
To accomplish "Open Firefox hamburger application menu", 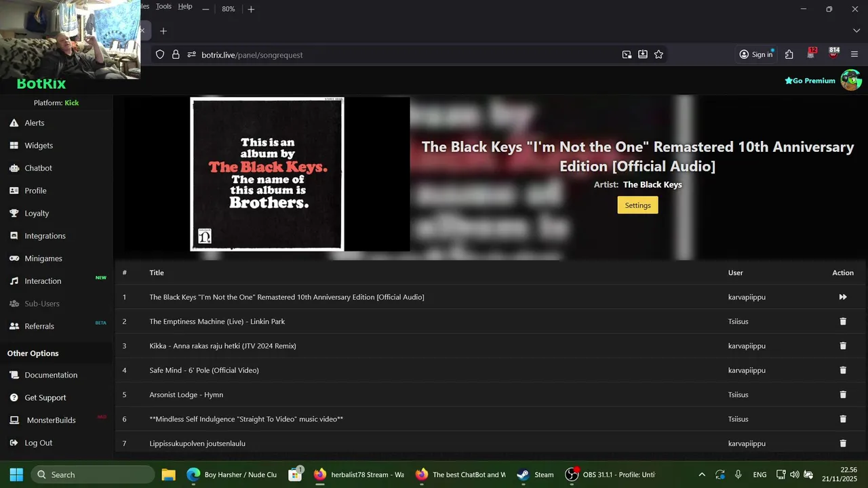I will (854, 54).
